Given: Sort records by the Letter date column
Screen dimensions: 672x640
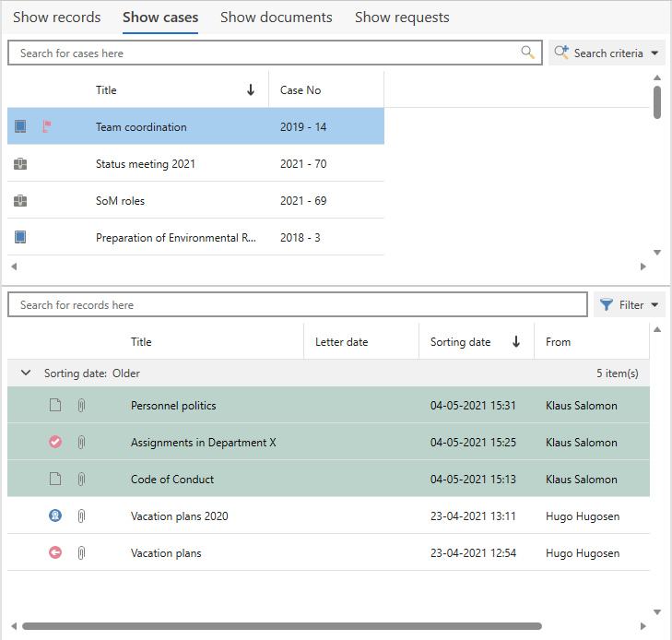Looking at the screenshot, I should [x=341, y=342].
